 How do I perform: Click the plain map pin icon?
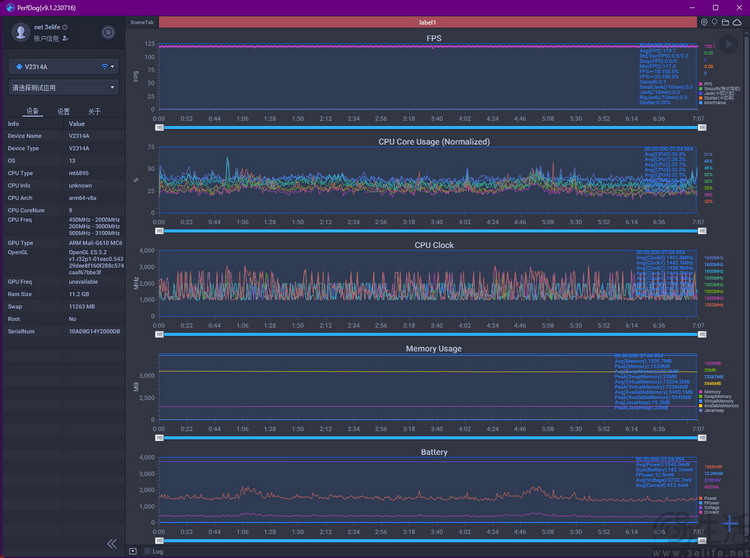pos(715,22)
